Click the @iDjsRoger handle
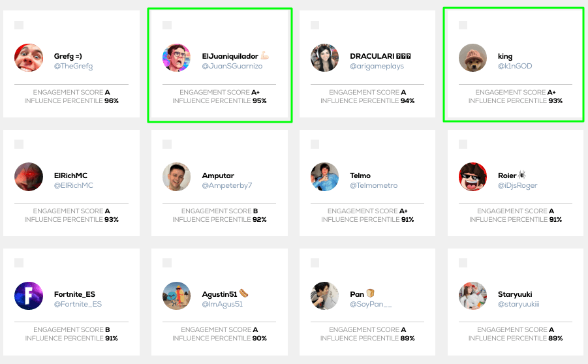The height and width of the screenshot is (364, 588). (518, 185)
